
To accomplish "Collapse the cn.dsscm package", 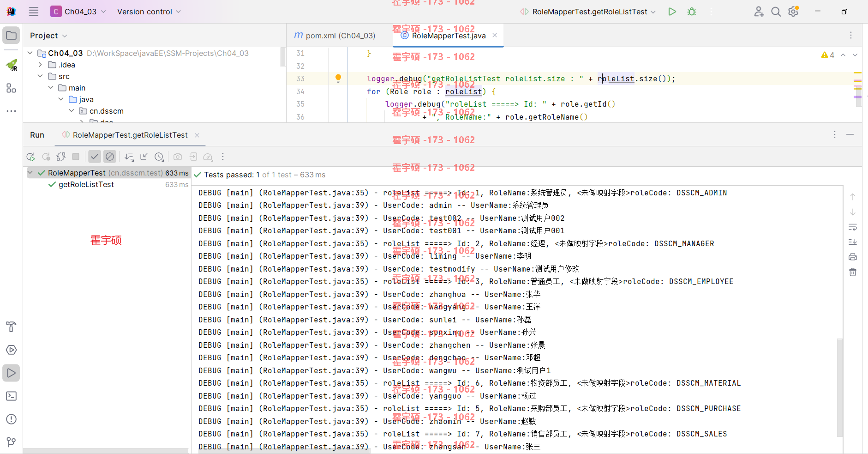I will tap(72, 111).
